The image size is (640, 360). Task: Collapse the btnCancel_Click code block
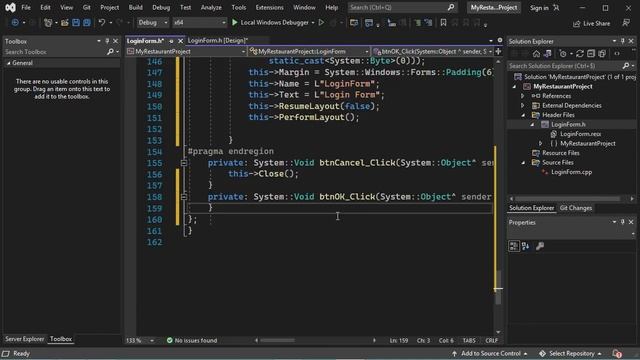coord(184,163)
